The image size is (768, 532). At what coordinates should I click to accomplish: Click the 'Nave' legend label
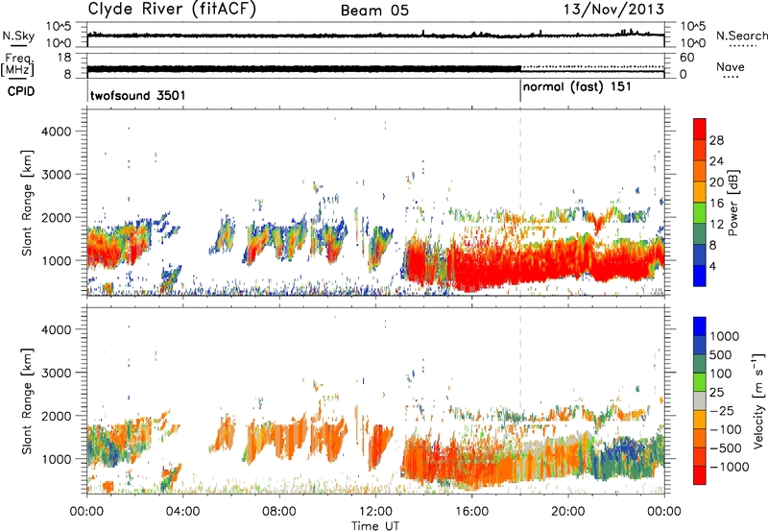(731, 67)
